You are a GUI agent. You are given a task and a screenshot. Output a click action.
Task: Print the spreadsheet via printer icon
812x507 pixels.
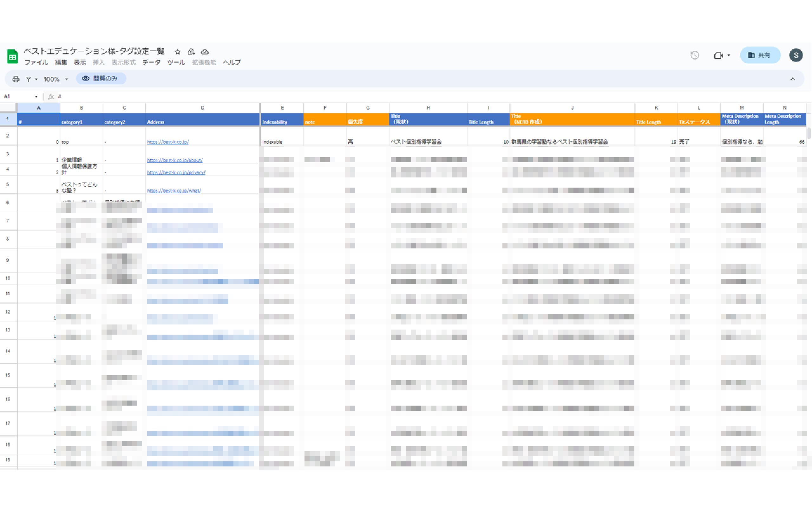[16, 79]
